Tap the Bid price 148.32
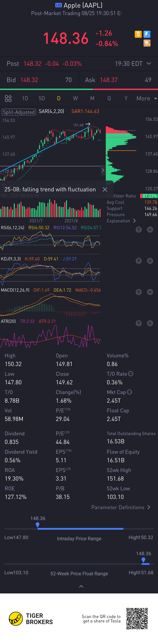This screenshot has height=644, width=158. point(29,80)
